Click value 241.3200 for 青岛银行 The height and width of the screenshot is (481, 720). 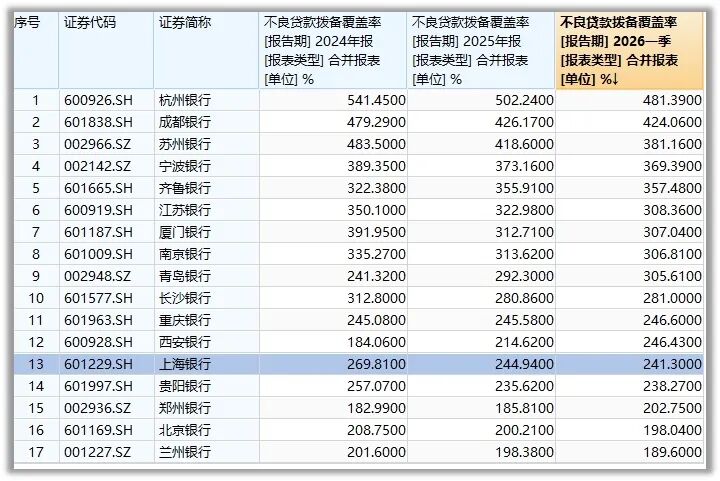[x=376, y=276]
